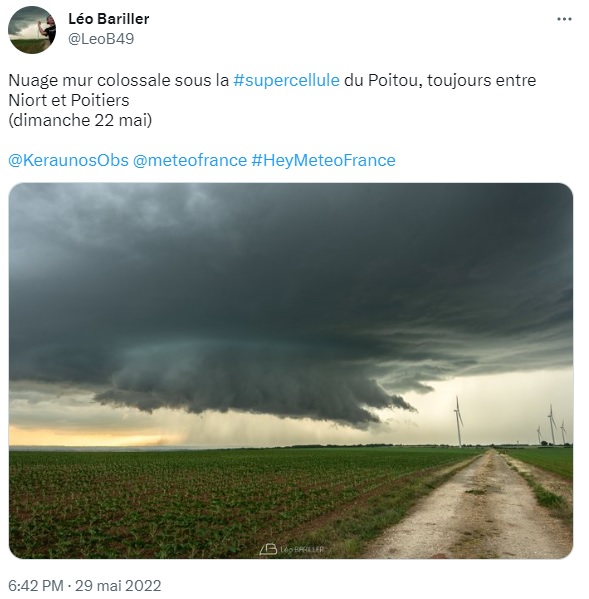Open the @KeraunosObs mention
The width and height of the screenshot is (589, 599).
pyautogui.click(x=68, y=160)
